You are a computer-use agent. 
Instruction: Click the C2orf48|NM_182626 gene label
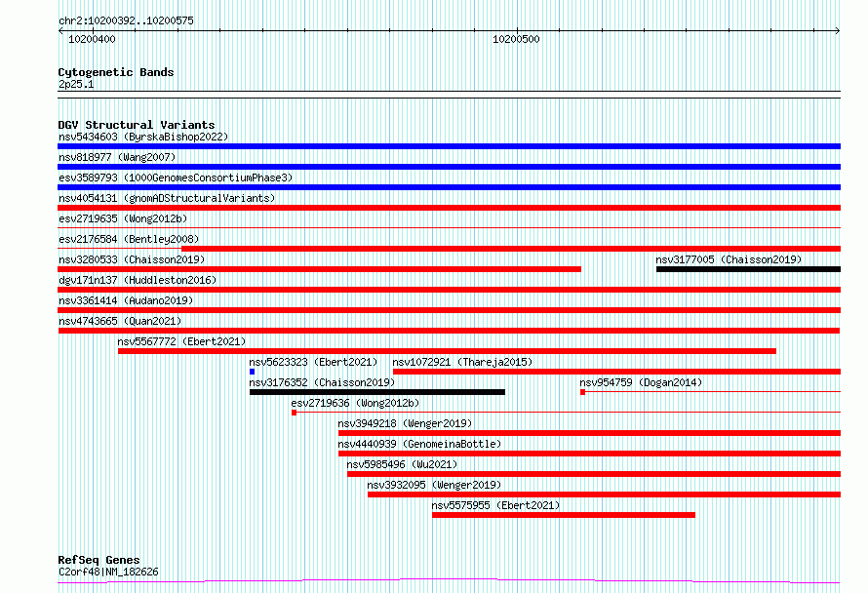(108, 572)
